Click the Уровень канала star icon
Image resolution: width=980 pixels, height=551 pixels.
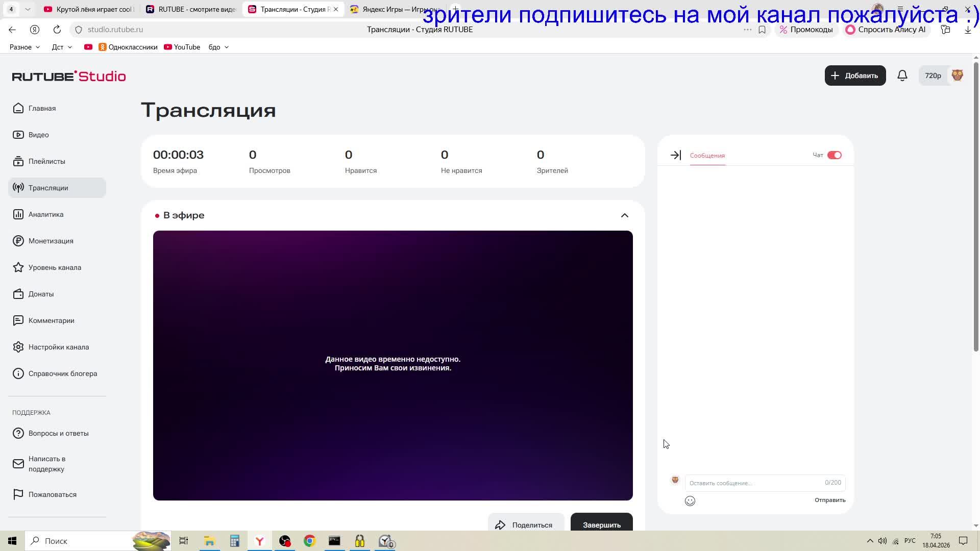click(x=18, y=267)
